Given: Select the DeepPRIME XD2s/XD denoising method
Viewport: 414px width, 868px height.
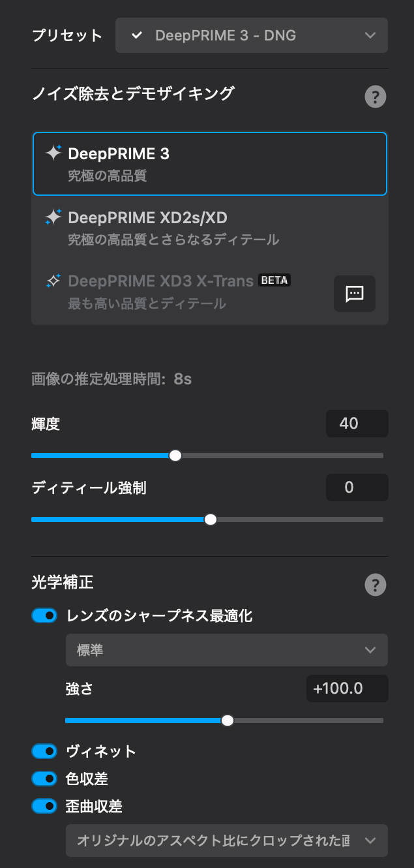Looking at the screenshot, I should pyautogui.click(x=209, y=228).
